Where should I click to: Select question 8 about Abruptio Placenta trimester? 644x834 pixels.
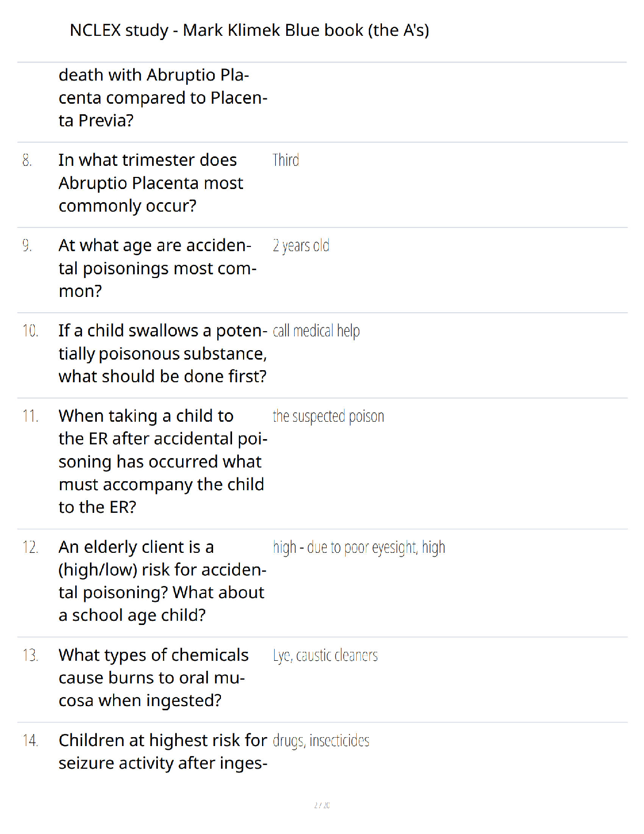pyautogui.click(x=150, y=183)
